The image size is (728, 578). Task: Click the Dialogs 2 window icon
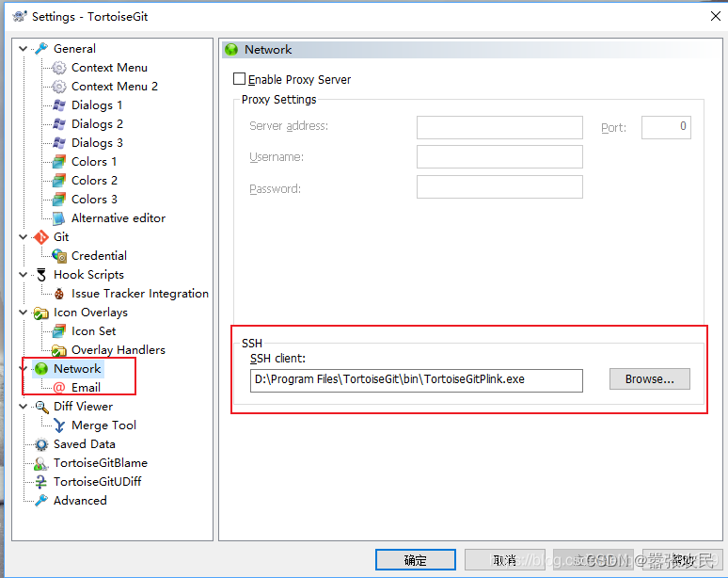(59, 124)
